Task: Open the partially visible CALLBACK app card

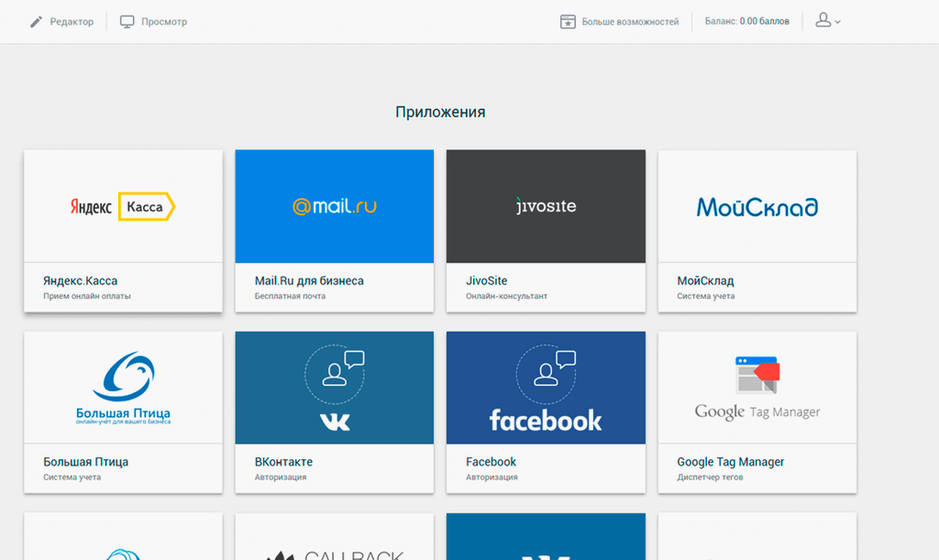Action: pyautogui.click(x=334, y=537)
